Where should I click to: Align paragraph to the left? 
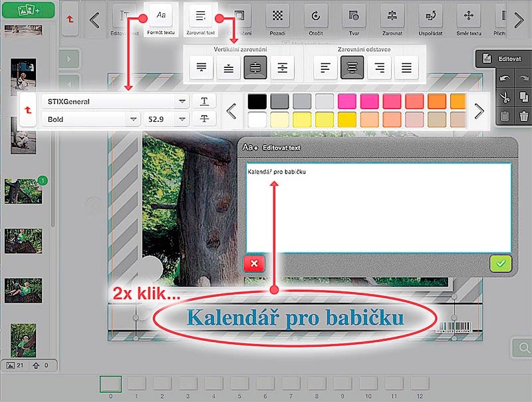325,67
